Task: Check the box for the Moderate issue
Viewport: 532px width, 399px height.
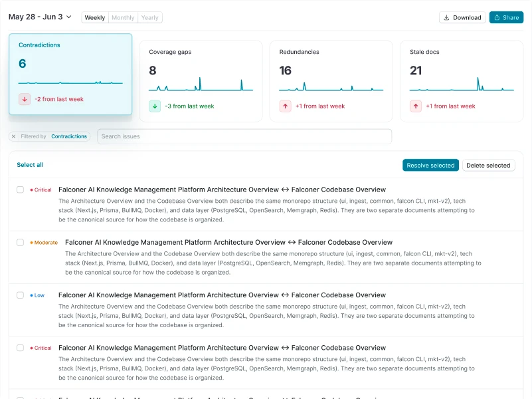Action: 21,242
